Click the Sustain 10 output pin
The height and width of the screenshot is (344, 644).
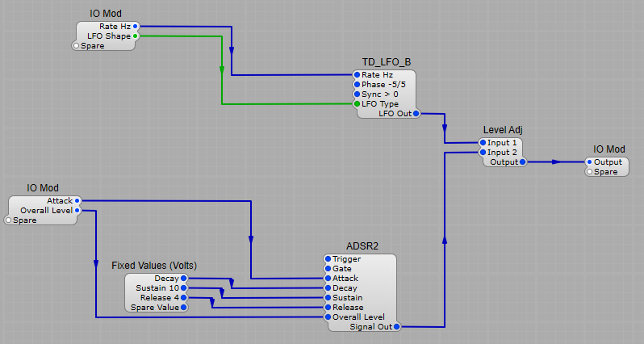[184, 287]
